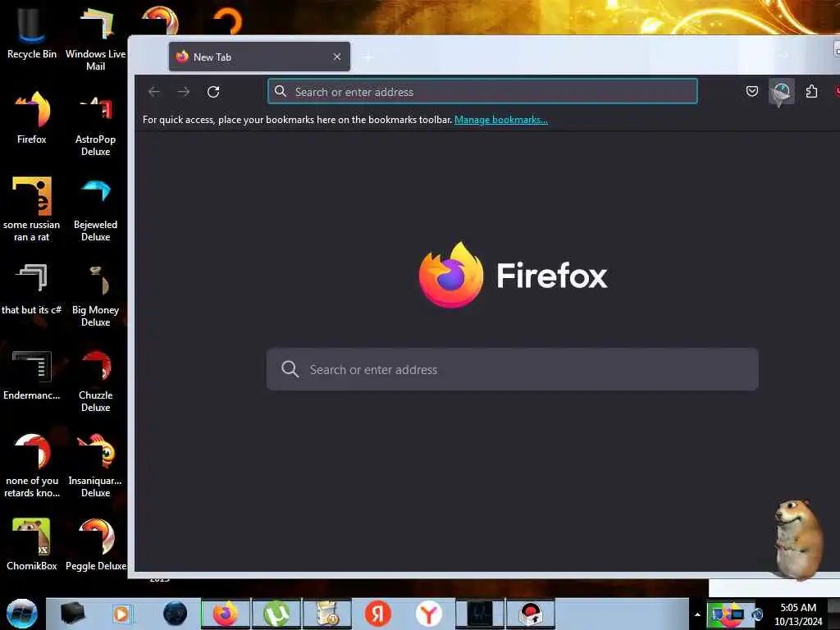Screen dimensions: 840x630
Task: Open the Extensions puzzle-piece icon
Action: click(811, 92)
